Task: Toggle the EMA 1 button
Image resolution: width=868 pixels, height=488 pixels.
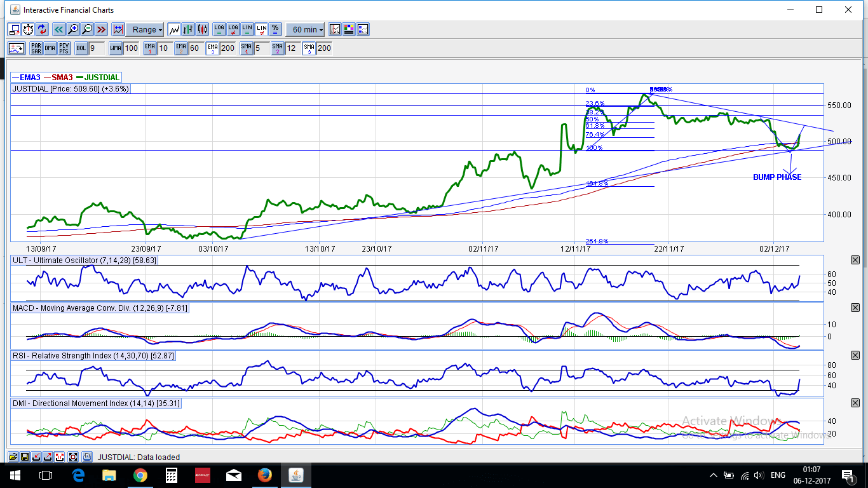Action: click(150, 48)
